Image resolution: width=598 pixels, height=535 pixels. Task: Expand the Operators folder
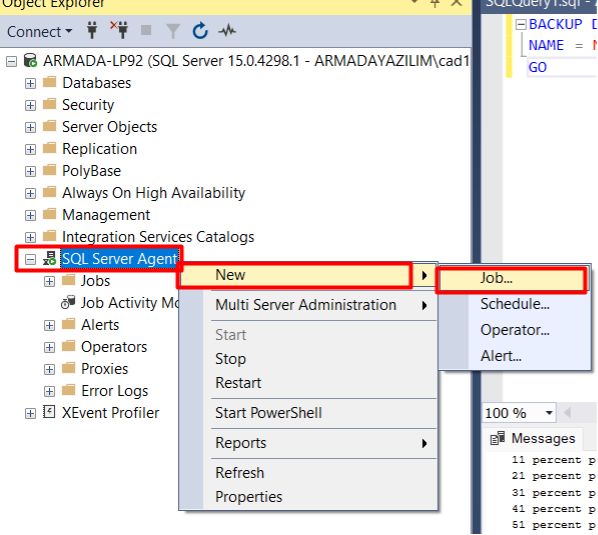tap(49, 347)
